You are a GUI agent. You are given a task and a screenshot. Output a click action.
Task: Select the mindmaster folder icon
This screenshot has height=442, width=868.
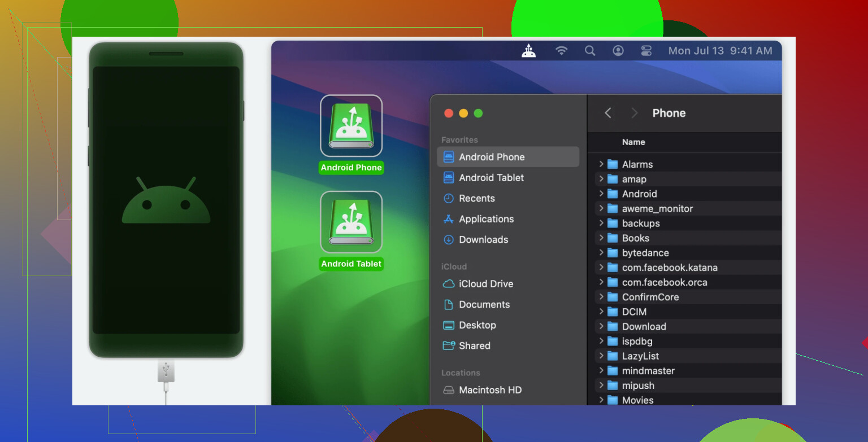click(613, 371)
